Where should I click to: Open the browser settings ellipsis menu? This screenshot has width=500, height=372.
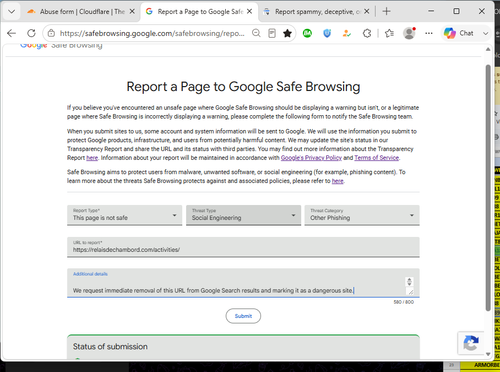(x=429, y=33)
